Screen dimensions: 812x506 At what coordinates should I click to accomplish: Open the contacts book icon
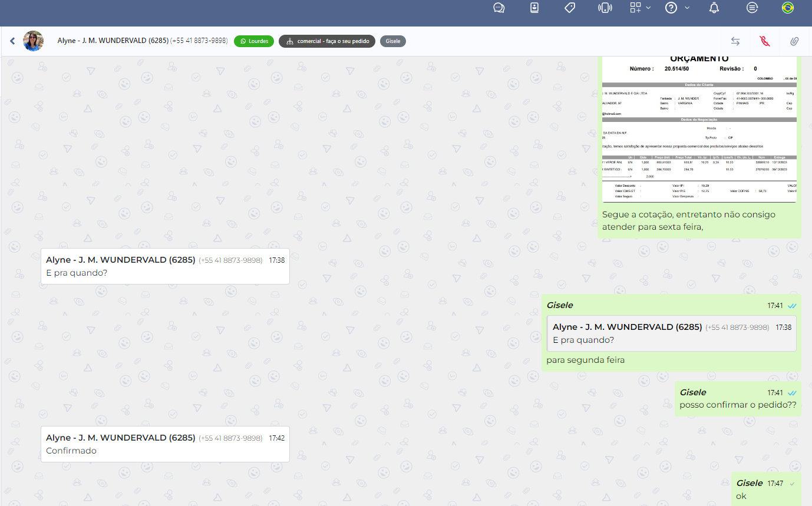tap(534, 8)
